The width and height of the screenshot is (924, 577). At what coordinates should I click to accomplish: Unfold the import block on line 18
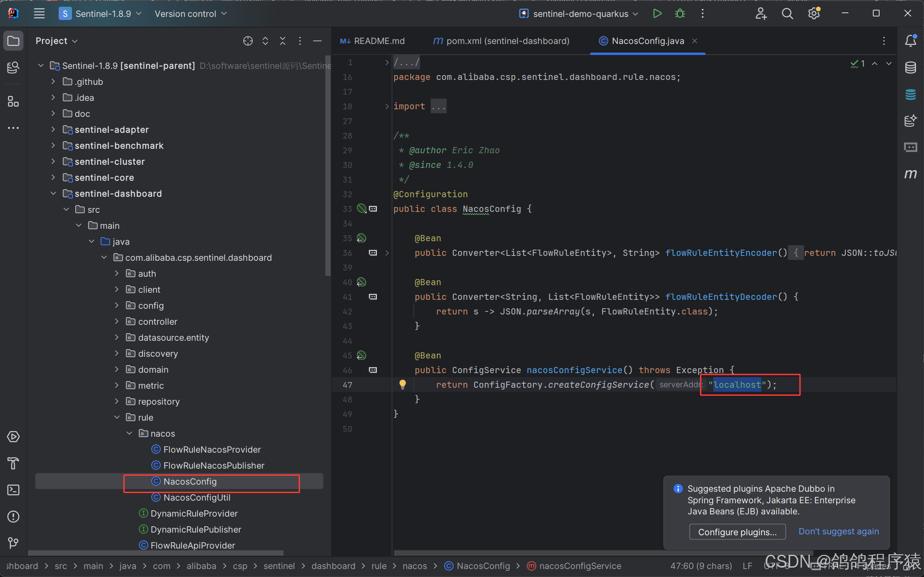[387, 106]
